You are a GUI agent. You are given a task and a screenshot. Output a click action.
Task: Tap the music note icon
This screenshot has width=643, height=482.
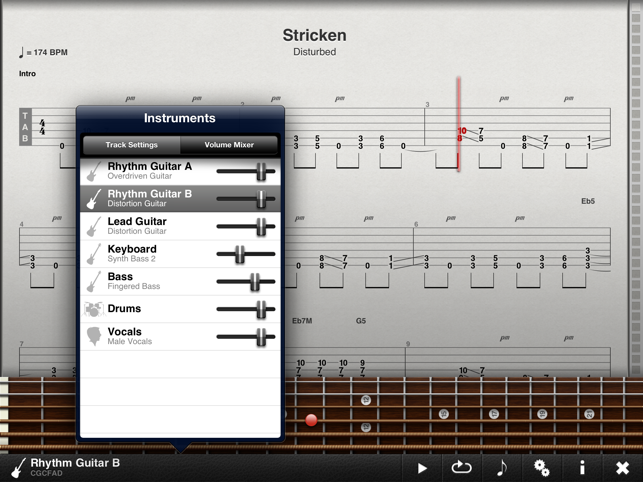coord(502,467)
